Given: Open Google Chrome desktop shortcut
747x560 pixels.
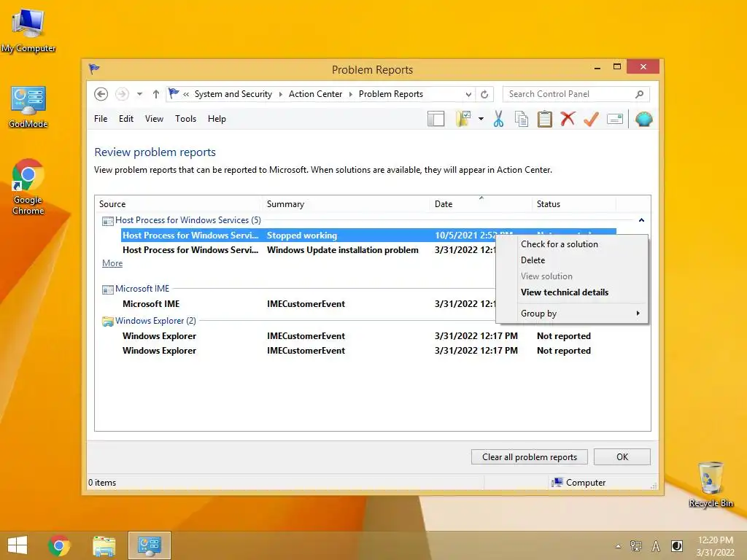Looking at the screenshot, I should (x=28, y=187).
